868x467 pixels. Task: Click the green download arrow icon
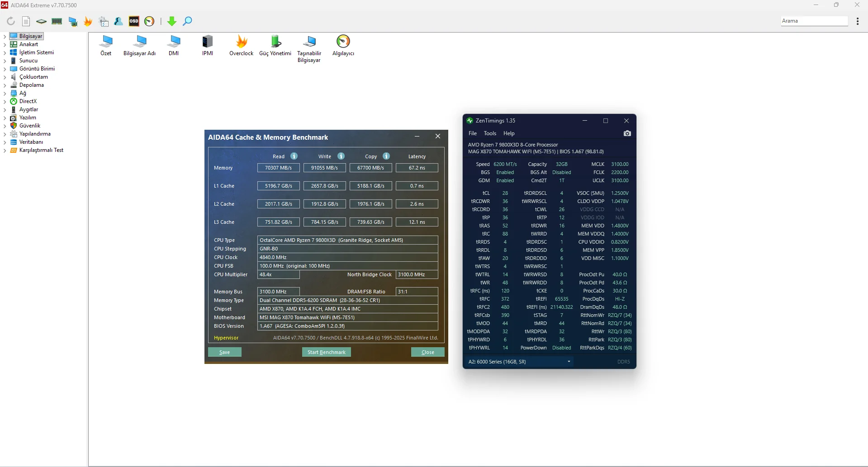tap(172, 21)
